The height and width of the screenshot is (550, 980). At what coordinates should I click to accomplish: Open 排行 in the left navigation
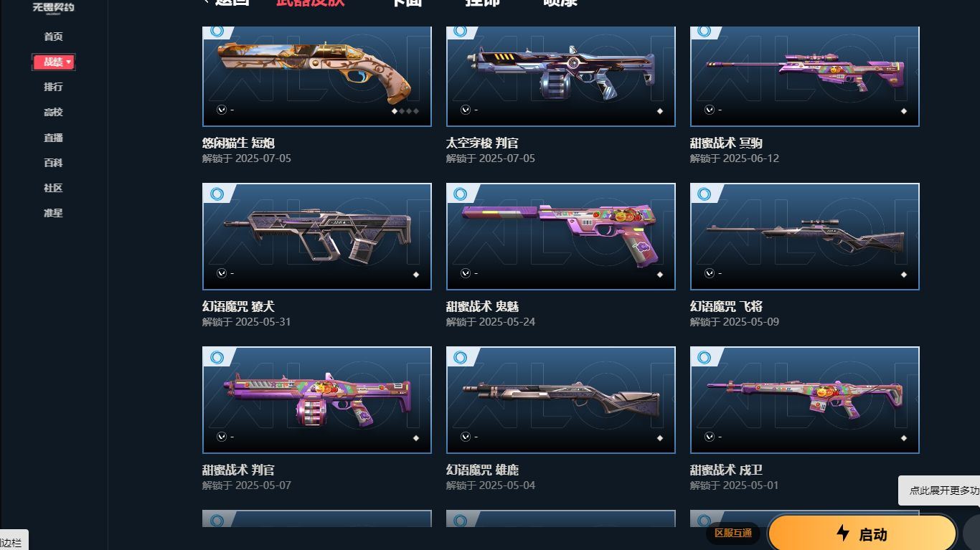(x=53, y=87)
